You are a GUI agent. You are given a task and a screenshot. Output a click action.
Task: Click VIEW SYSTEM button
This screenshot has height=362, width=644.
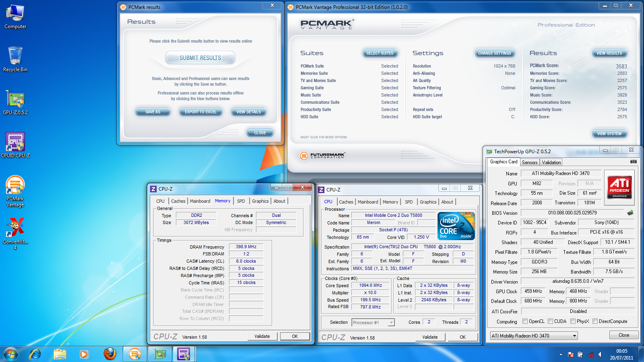pos(609,134)
